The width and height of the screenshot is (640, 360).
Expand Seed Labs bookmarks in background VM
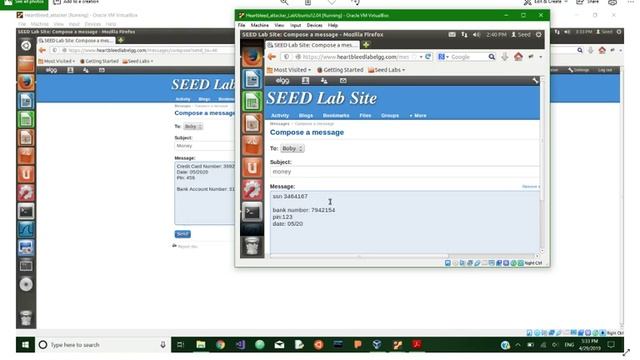[138, 61]
